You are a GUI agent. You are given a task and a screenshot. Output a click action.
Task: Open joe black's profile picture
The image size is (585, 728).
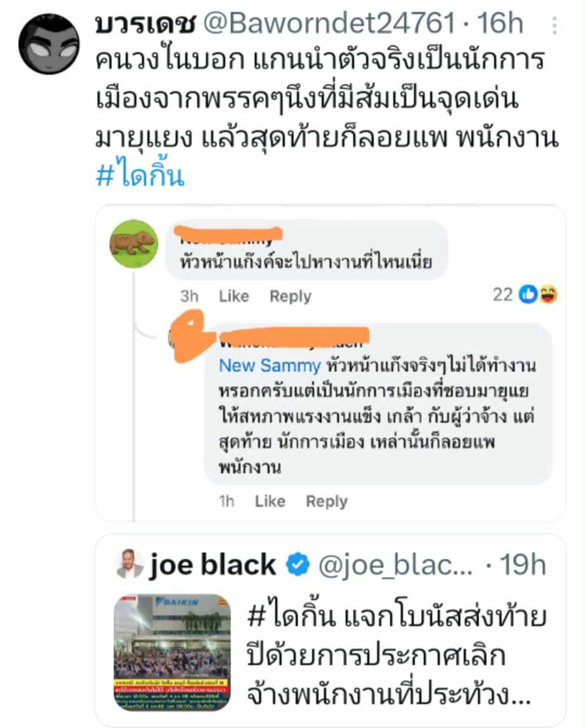[x=129, y=564]
